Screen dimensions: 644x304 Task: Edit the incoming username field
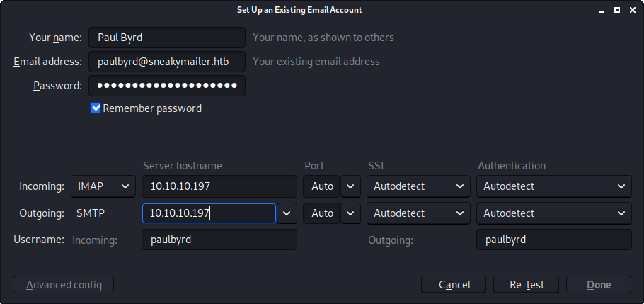pyautogui.click(x=219, y=240)
